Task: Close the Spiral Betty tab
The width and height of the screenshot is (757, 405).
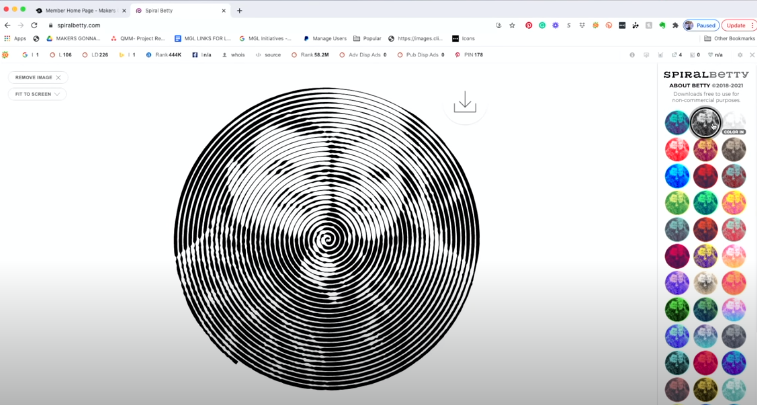Action: click(x=224, y=11)
